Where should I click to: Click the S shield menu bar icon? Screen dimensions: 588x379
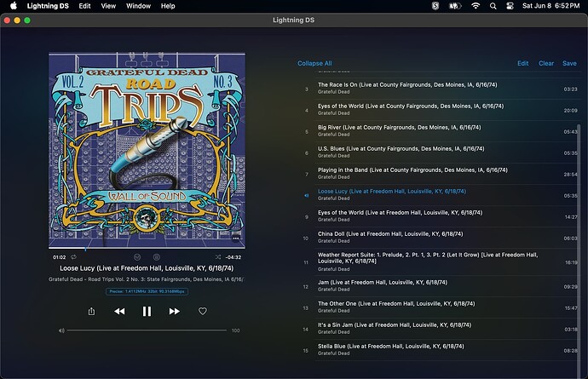pyautogui.click(x=435, y=6)
